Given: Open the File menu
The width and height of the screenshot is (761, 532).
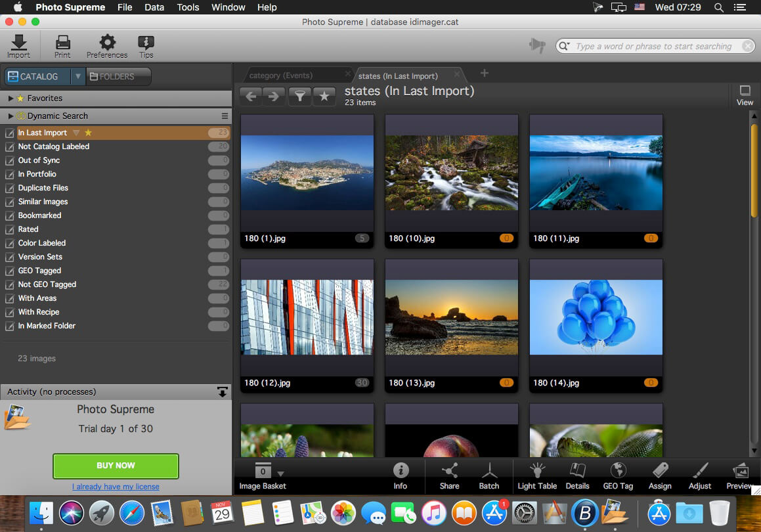Looking at the screenshot, I should pyautogui.click(x=125, y=7).
